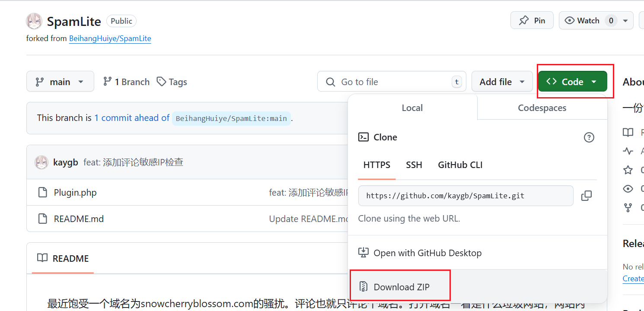Open the Plugin.php file
This screenshot has width=644, height=311.
point(75,192)
